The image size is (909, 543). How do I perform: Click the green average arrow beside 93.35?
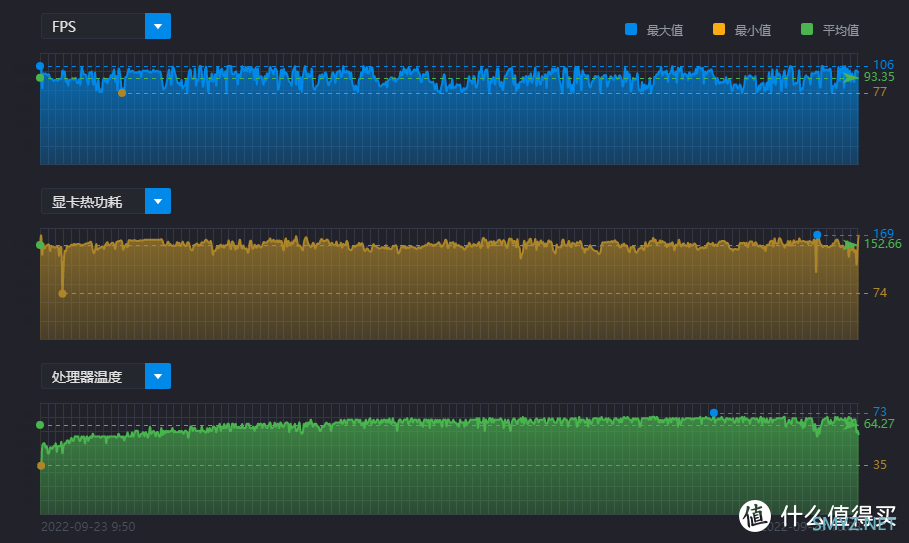(x=850, y=77)
